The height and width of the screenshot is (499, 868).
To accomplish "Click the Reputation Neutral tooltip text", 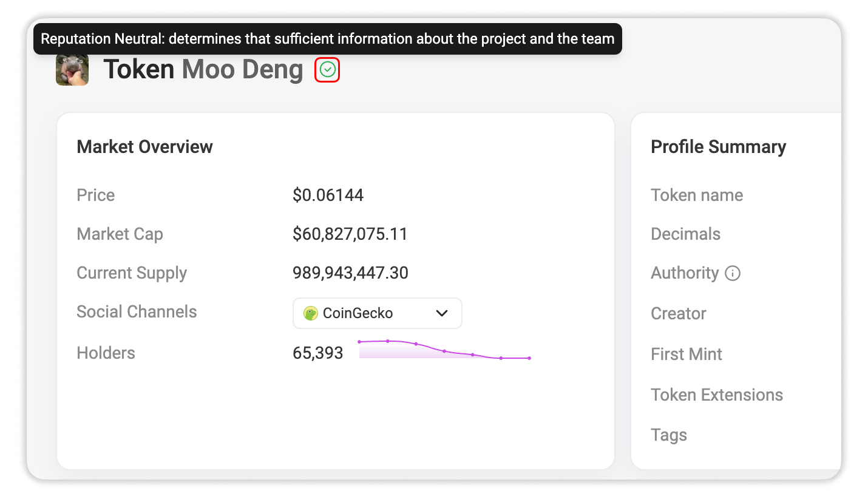I will (328, 39).
